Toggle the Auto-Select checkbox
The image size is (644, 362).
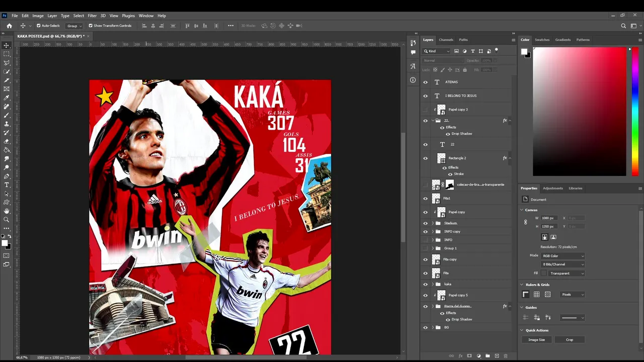(38, 26)
